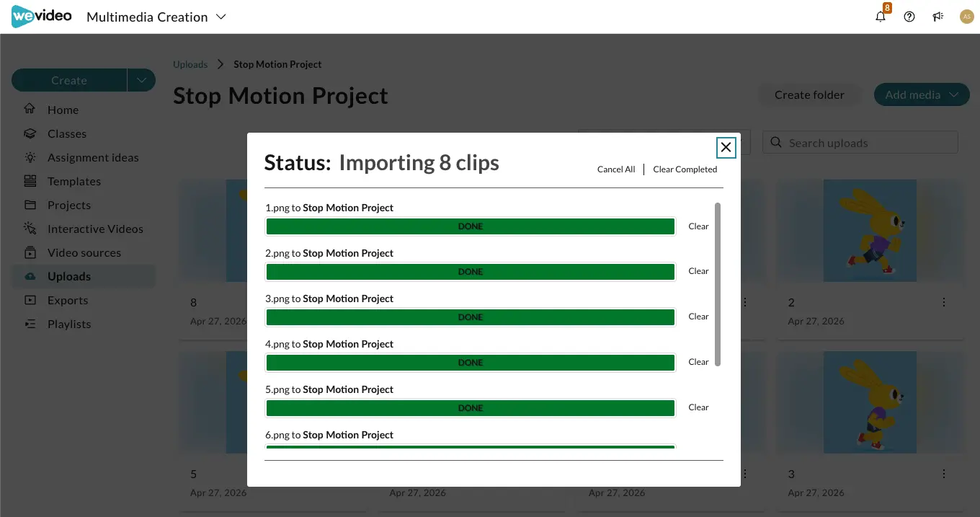This screenshot has height=517, width=980.
Task: Click the import list scrollbar
Action: coord(718,284)
